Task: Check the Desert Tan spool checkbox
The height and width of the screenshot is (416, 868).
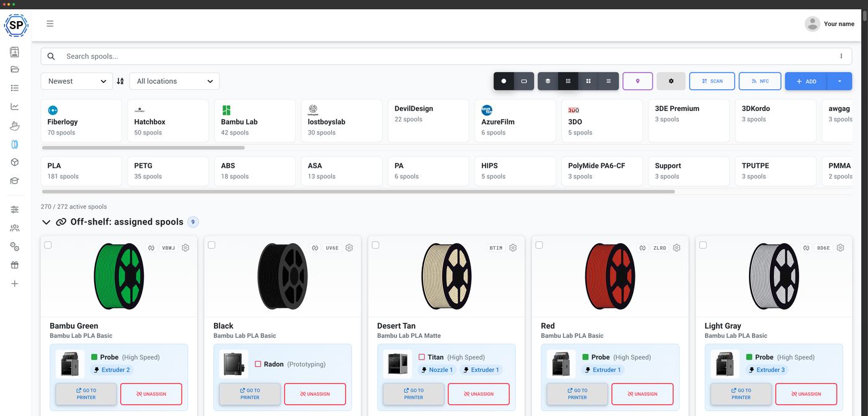Action: (375, 245)
